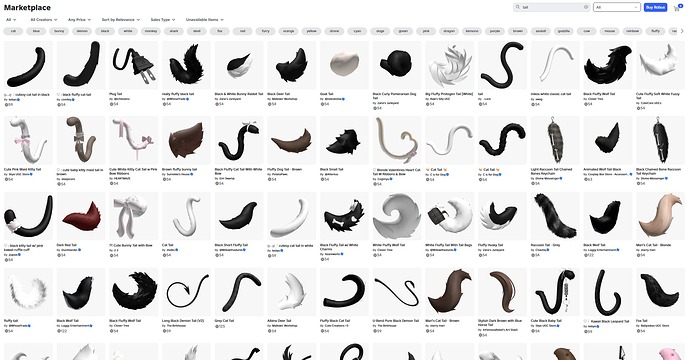This screenshot has height=360, width=690.
Task: Open the White Fluffy Wolf Tail thumbnail
Action: [397, 216]
